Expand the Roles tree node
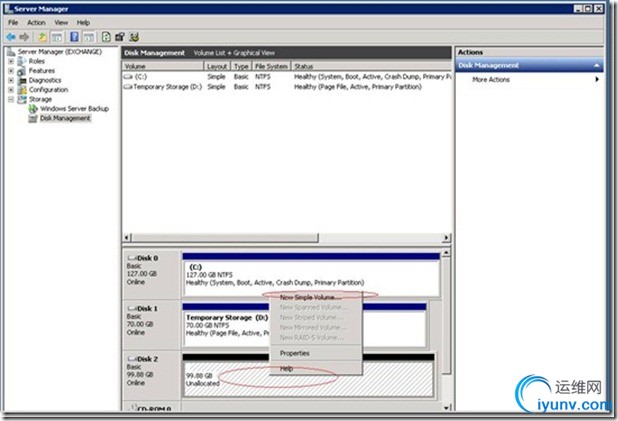This screenshot has width=618, height=421. coord(11,61)
